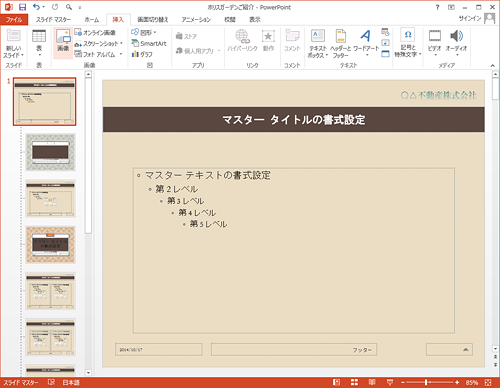Start slide show from status bar icon

390,382
